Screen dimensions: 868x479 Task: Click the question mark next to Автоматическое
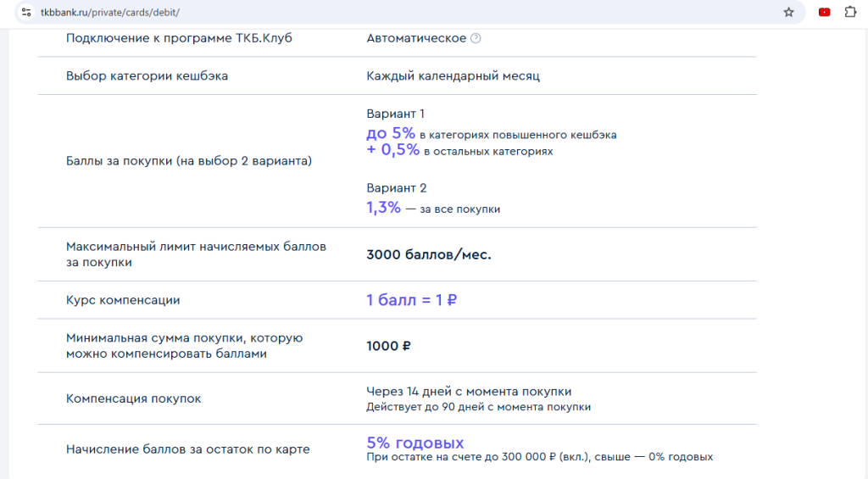[x=476, y=38]
